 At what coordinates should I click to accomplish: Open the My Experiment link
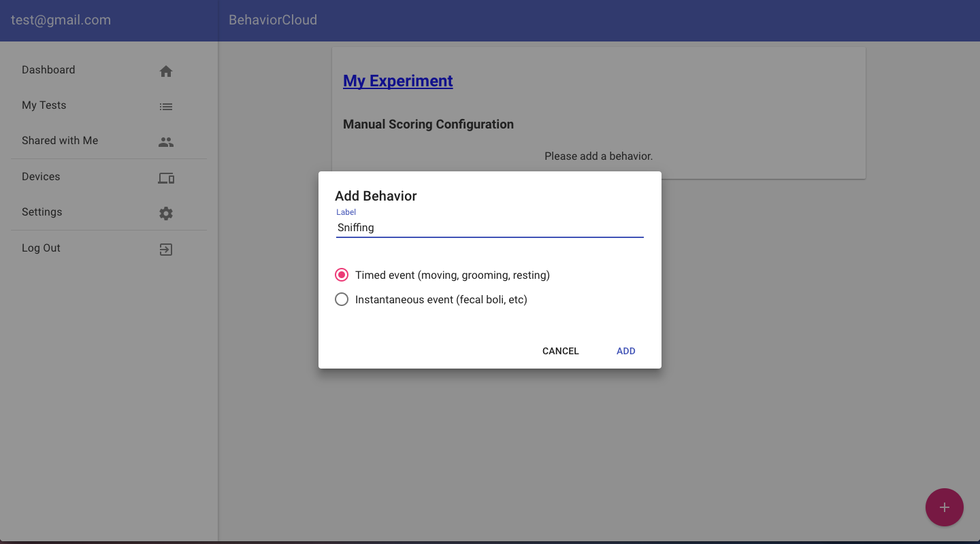coord(397,81)
